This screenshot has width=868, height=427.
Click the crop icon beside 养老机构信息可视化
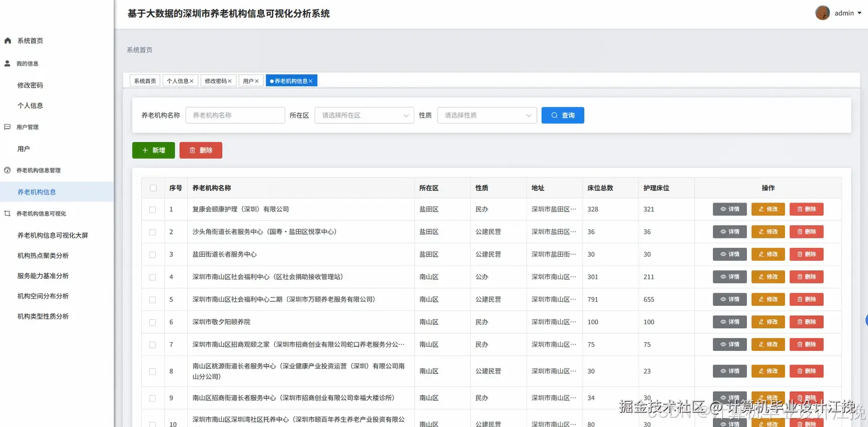[x=7, y=213]
